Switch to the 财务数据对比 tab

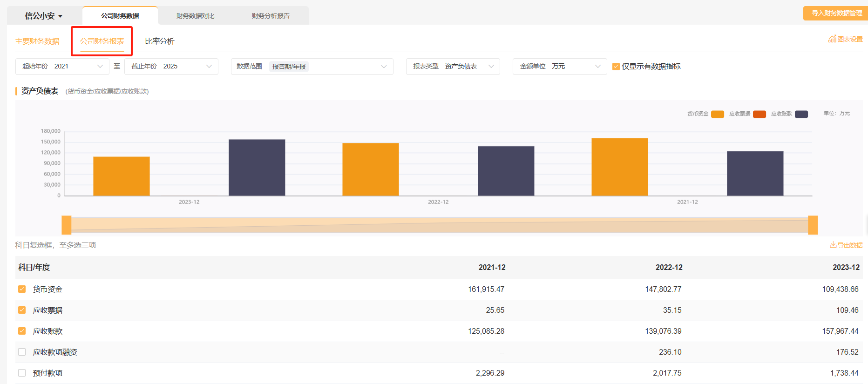[x=195, y=16]
